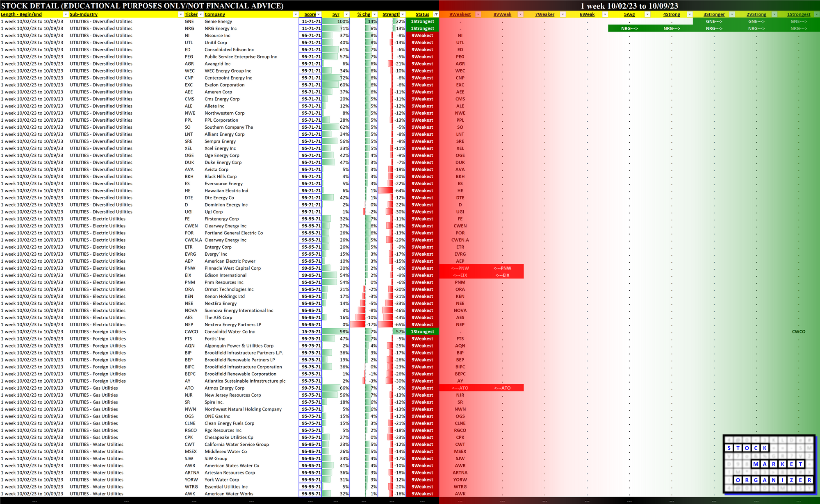Open the 5yr column filter arrow

(346, 14)
